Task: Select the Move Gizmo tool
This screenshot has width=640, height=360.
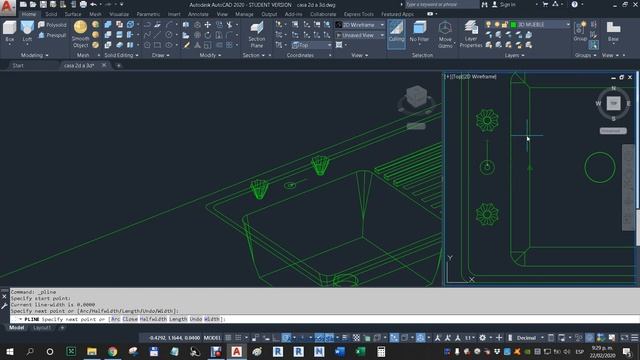Action: pos(445,34)
